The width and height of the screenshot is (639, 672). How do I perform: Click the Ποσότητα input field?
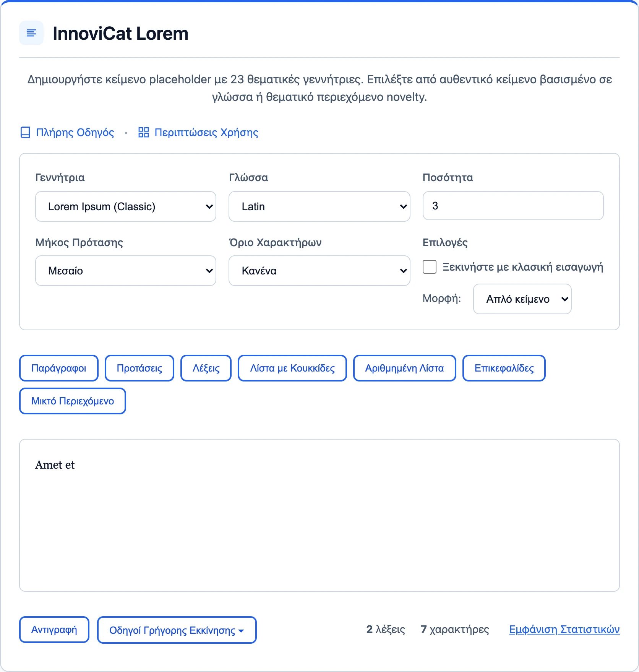click(513, 206)
